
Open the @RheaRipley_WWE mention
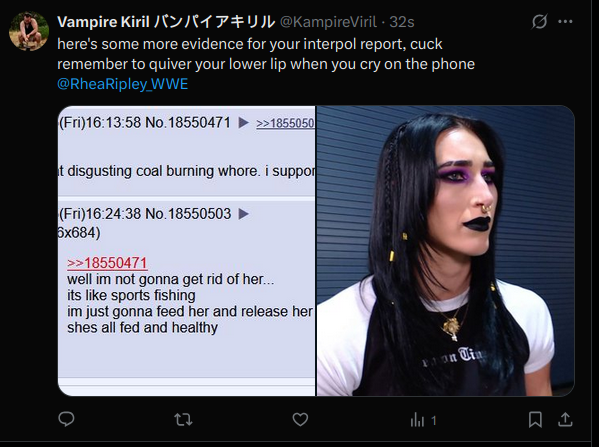click(x=123, y=84)
